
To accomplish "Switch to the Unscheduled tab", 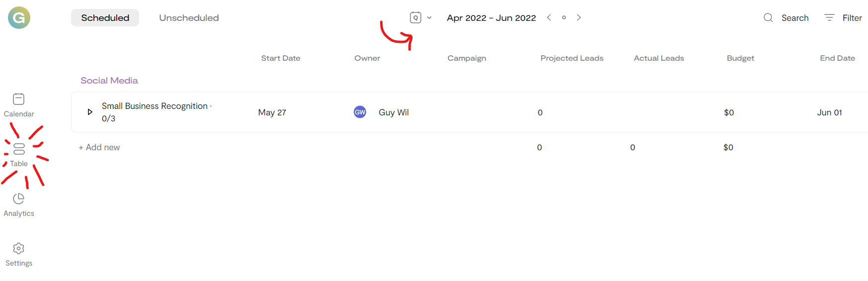I will click(189, 18).
